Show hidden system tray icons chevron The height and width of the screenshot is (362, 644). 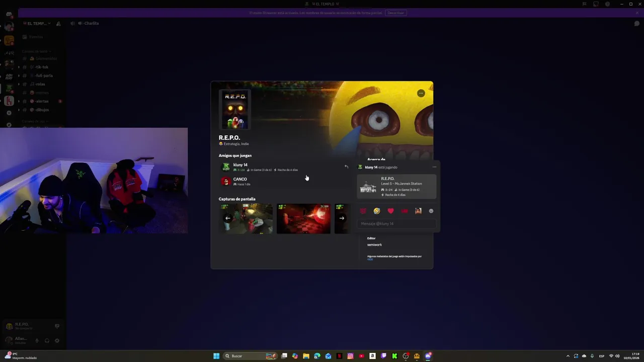click(x=568, y=356)
